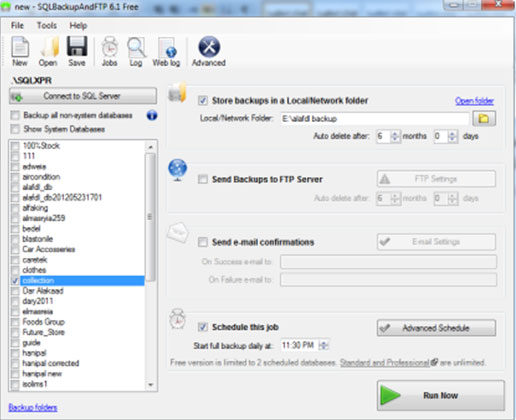
Task: Click Connect to SQL Server button
Action: (x=83, y=96)
